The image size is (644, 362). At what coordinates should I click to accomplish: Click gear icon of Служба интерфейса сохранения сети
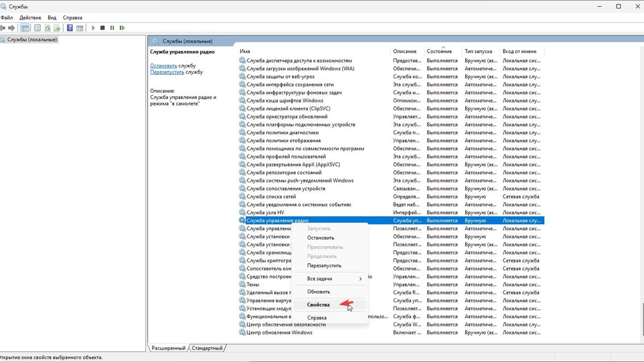[242, 84]
